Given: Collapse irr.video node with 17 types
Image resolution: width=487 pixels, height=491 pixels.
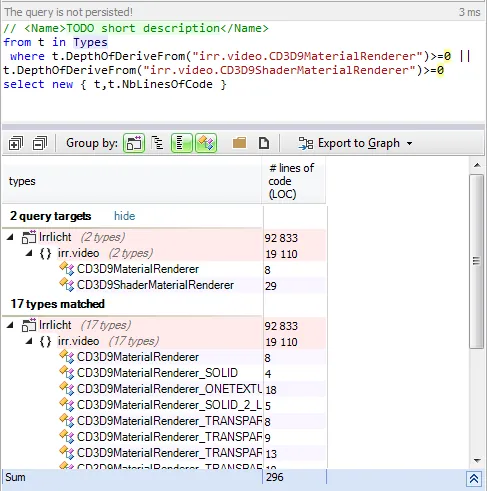Looking at the screenshot, I should [29, 341].
